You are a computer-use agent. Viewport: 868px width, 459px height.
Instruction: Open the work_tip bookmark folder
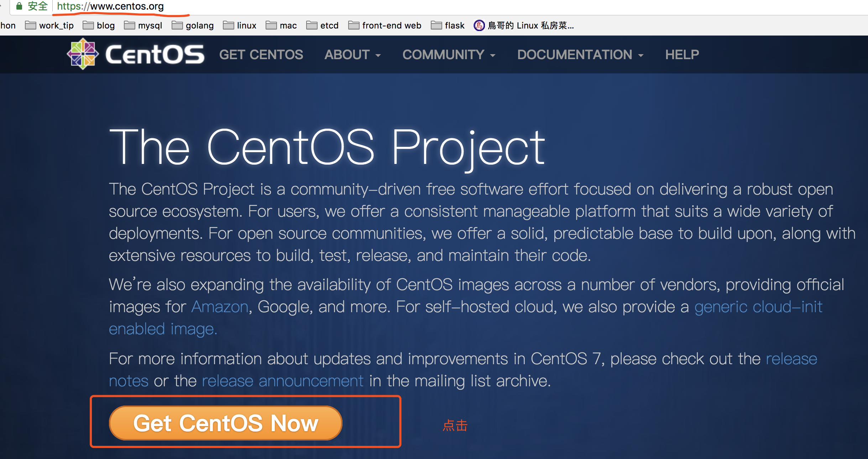tap(49, 26)
